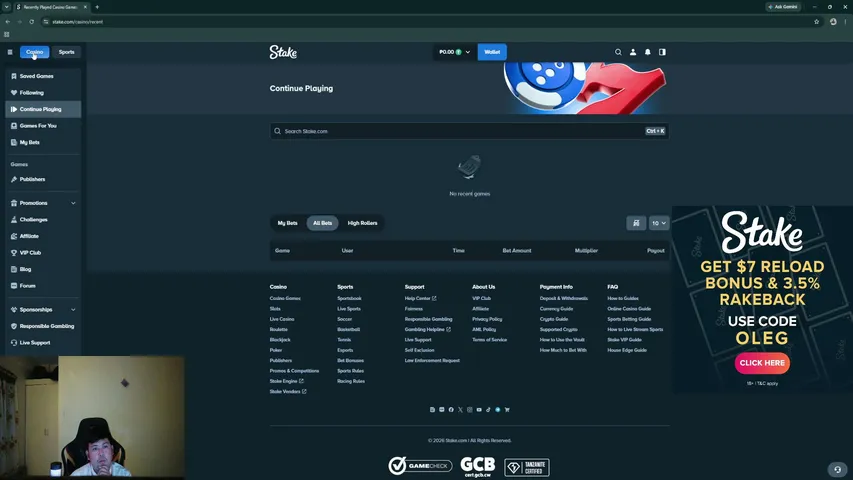The width and height of the screenshot is (853, 480).
Task: Open the Facebook social icon
Action: [451, 410]
